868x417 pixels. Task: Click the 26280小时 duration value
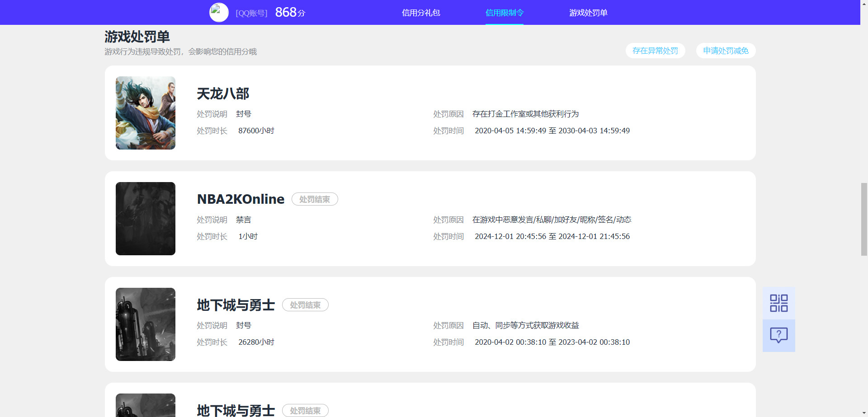pyautogui.click(x=256, y=342)
